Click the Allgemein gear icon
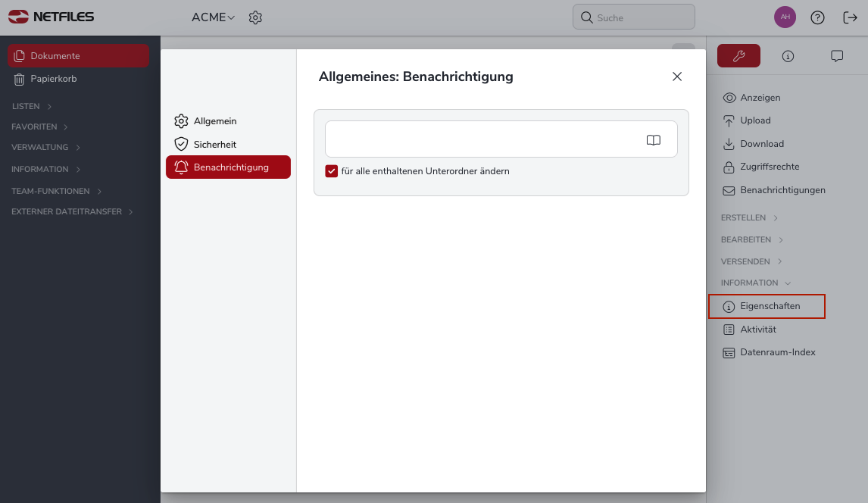The image size is (868, 503). [x=181, y=121]
